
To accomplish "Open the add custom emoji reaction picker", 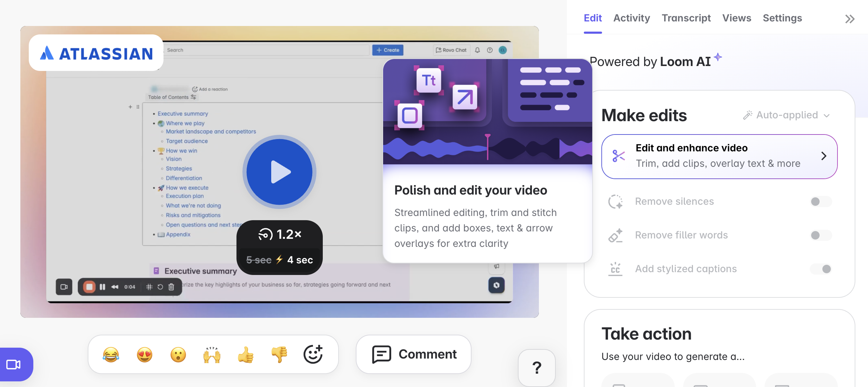I will (x=313, y=354).
